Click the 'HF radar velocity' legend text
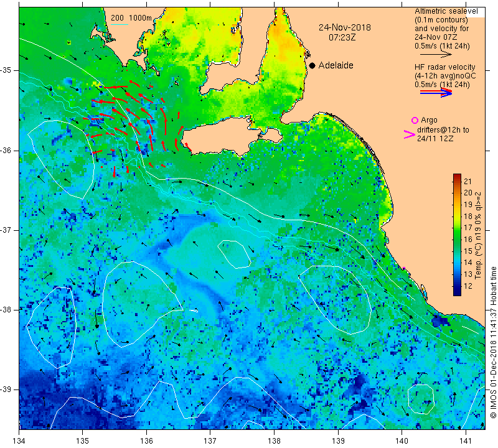 point(444,67)
